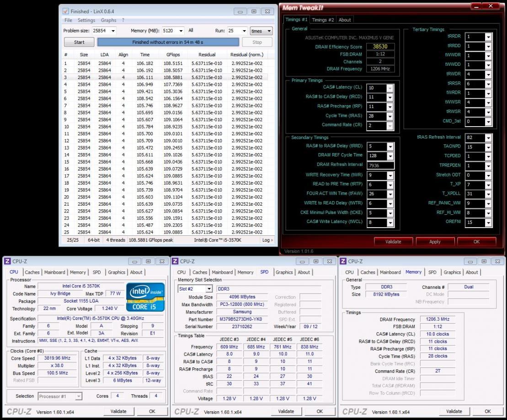
Task: Switch to Timings #2 tab in Mem TweakIt
Action: (323, 20)
